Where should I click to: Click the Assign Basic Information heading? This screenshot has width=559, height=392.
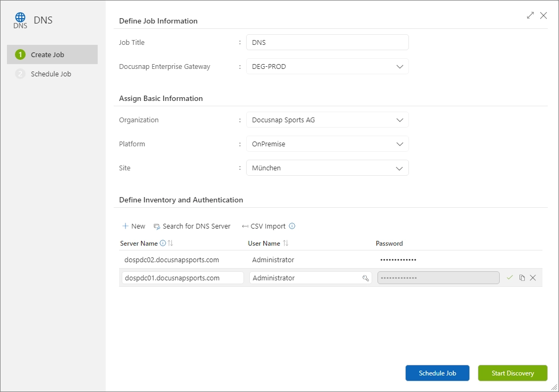(161, 98)
